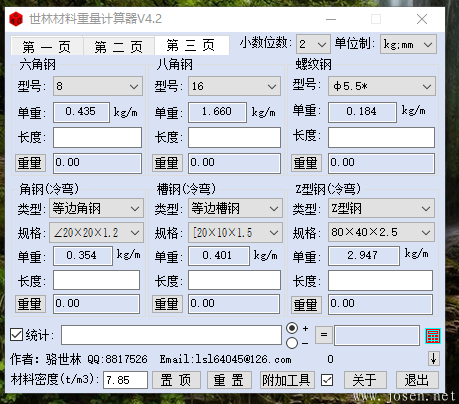The width and height of the screenshot is (459, 404).
Task: Click the Z型钢 单重 2.947 field
Action: coord(364,256)
